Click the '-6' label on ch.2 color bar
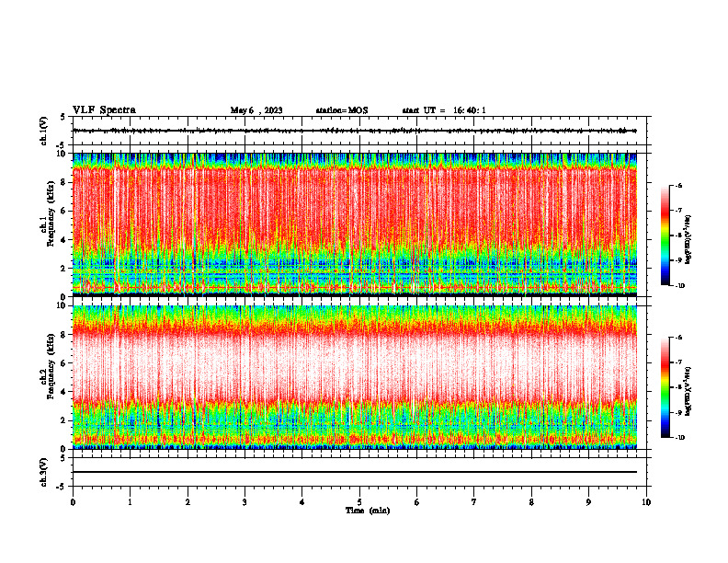Screen dimensions: 728x563 click(678, 338)
